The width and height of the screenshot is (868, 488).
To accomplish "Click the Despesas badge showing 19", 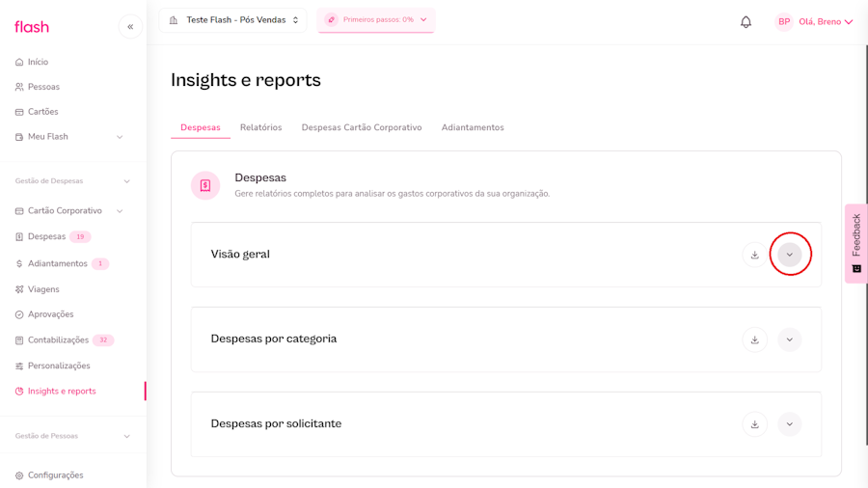I will [80, 237].
